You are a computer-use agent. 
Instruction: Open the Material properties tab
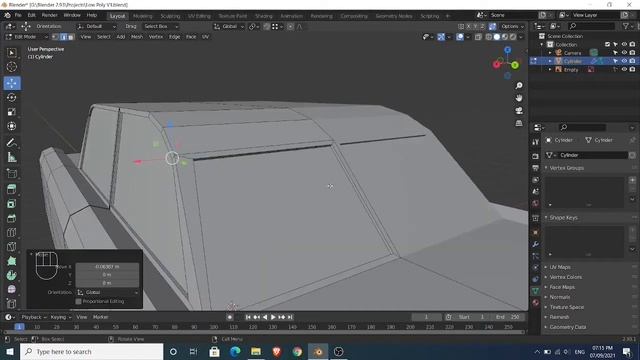[x=536, y=302]
